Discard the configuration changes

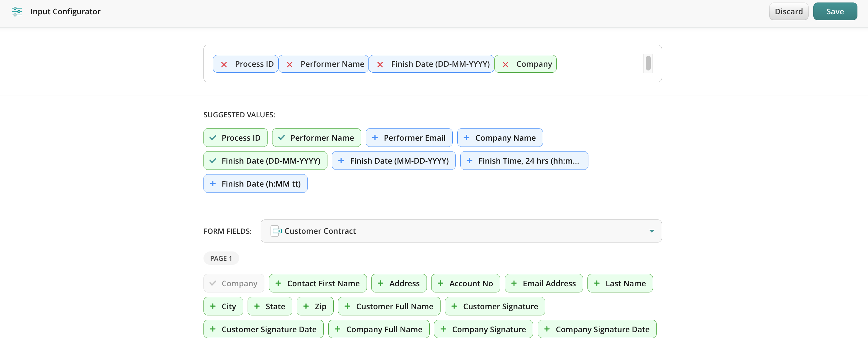(788, 11)
